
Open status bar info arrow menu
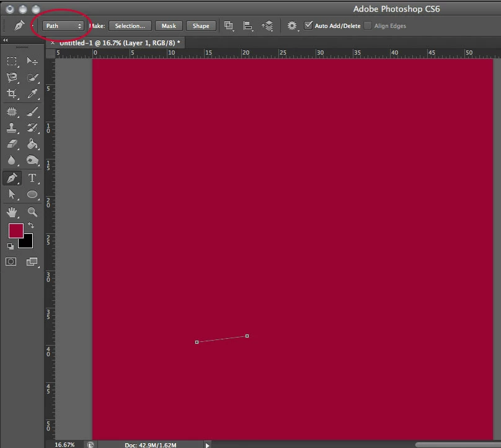(x=207, y=445)
